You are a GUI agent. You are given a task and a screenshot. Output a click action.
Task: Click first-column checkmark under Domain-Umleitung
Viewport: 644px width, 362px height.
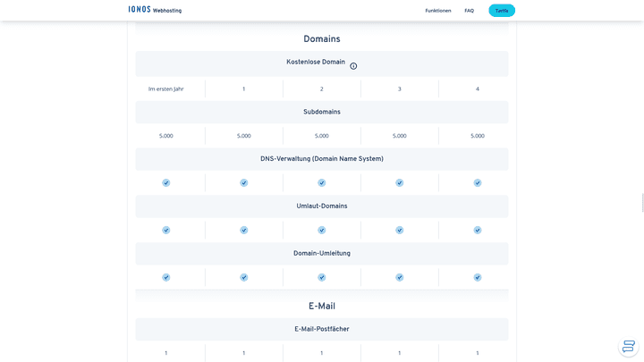(166, 277)
